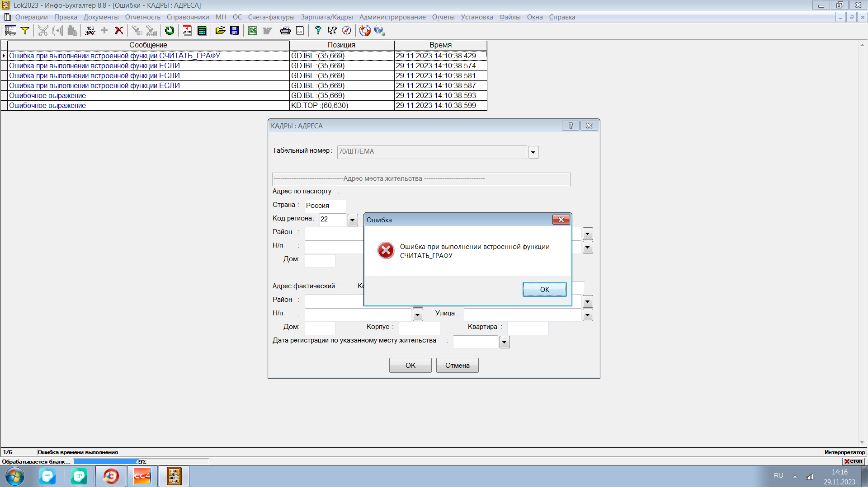
Task: Expand the Код региона dropdown arrow
Action: click(353, 220)
